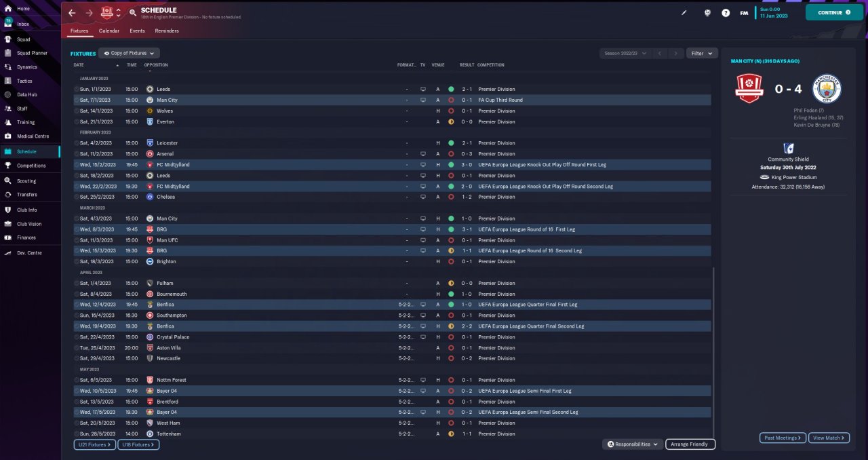
Task: Select the Tottenham fixture on 28/5/2023
Action: [x=392, y=434]
